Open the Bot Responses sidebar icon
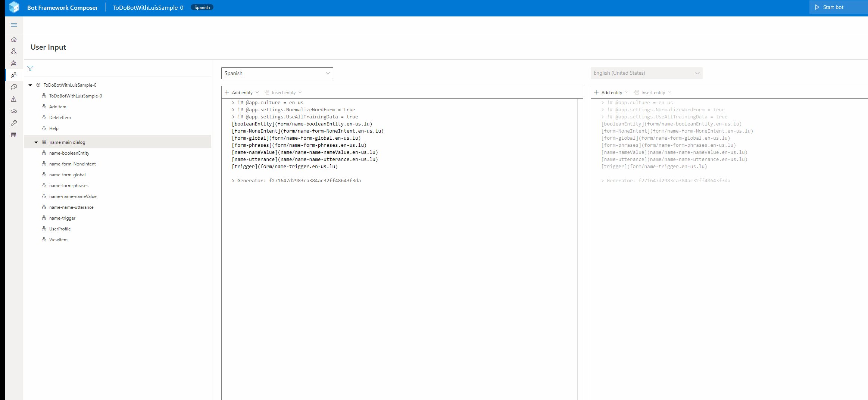 click(14, 63)
